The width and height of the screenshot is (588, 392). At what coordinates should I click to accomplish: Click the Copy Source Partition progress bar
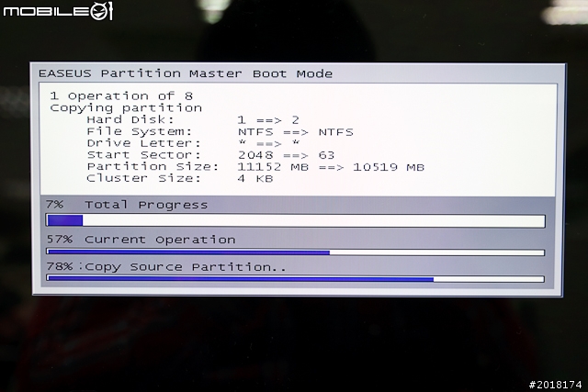(x=296, y=279)
